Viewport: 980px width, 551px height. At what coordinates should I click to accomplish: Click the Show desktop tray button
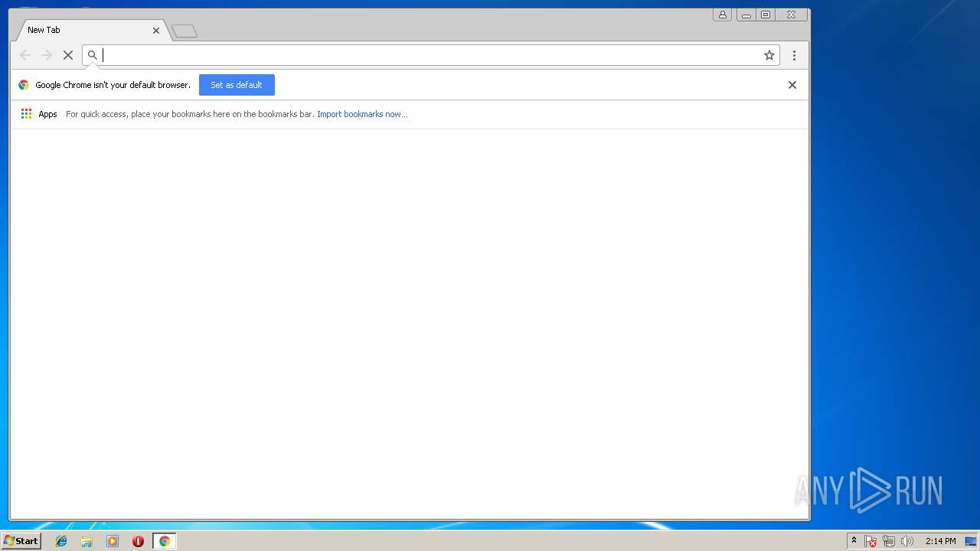(971, 541)
